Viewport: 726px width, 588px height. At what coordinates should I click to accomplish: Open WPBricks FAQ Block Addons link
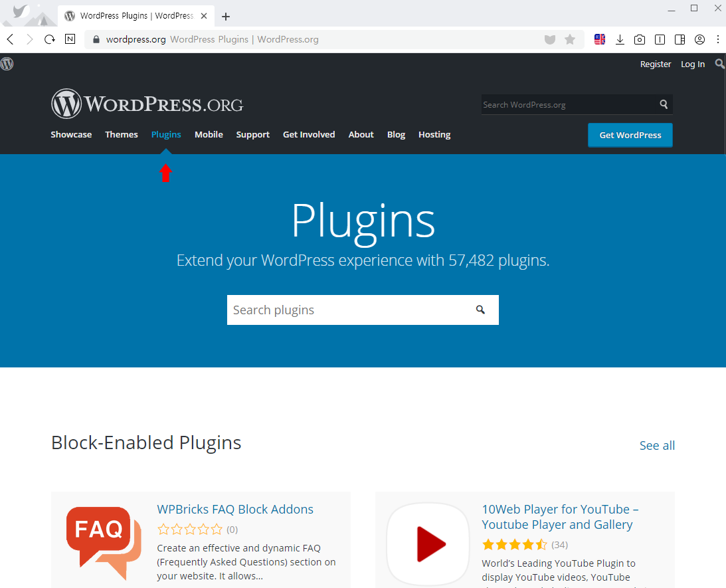[x=235, y=510]
